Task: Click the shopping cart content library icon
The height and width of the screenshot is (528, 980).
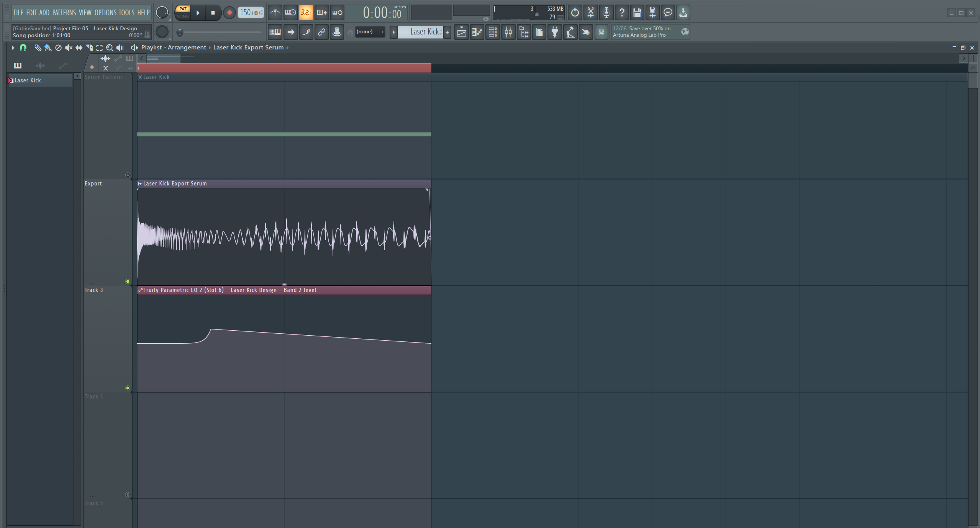Action: 601,32
